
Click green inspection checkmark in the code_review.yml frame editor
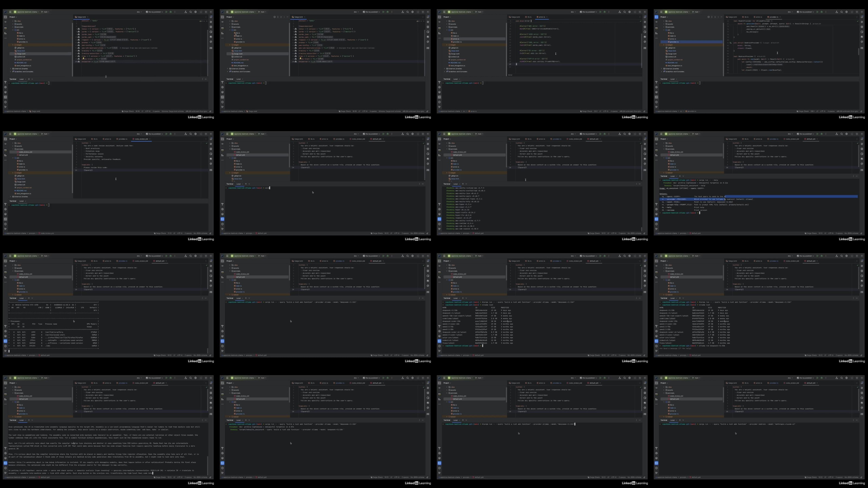206,143
